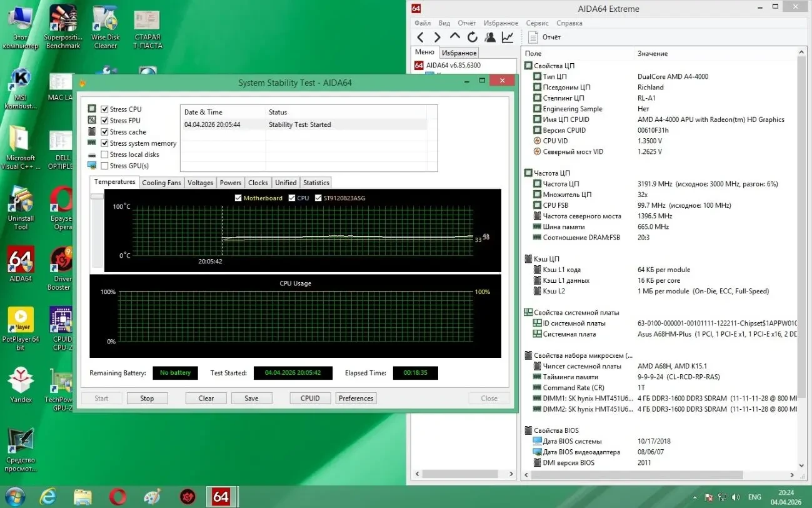Enable the Stress local disks checkbox

pyautogui.click(x=104, y=155)
